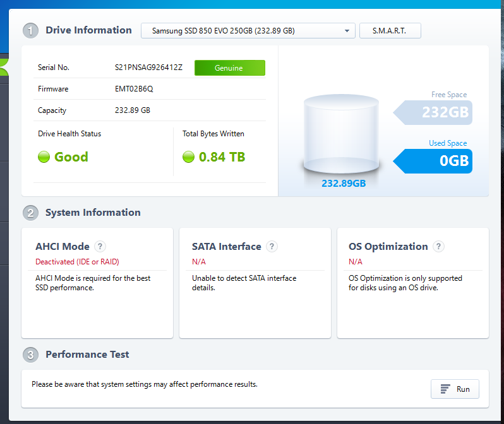
Task: Click the 0.84 TB written value
Action: click(x=222, y=157)
